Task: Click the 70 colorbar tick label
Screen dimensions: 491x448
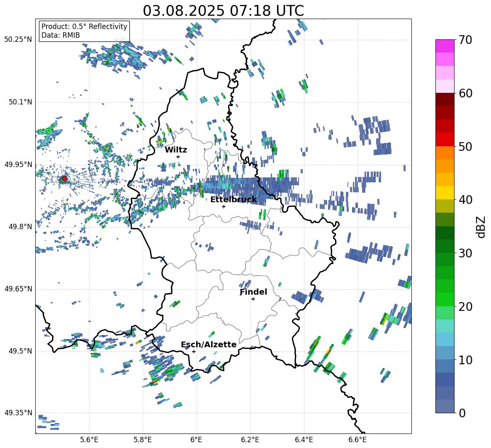Action: (465, 40)
